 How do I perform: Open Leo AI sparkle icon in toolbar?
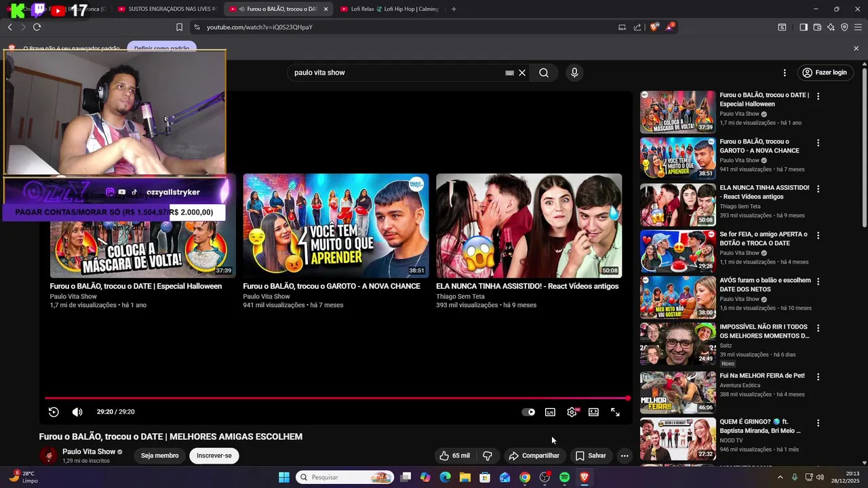[831, 27]
